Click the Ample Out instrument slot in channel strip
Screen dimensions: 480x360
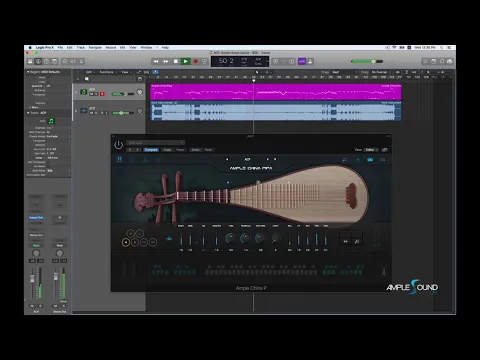pos(36,218)
